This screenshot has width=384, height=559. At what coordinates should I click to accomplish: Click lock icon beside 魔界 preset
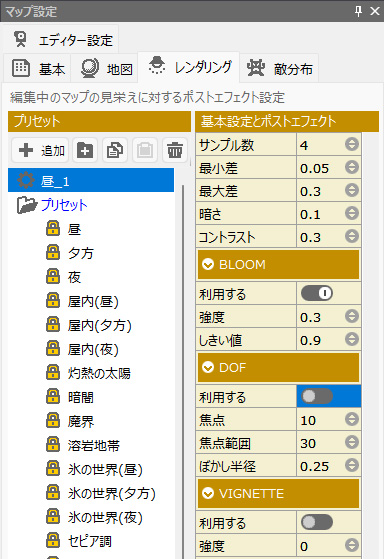(x=53, y=421)
